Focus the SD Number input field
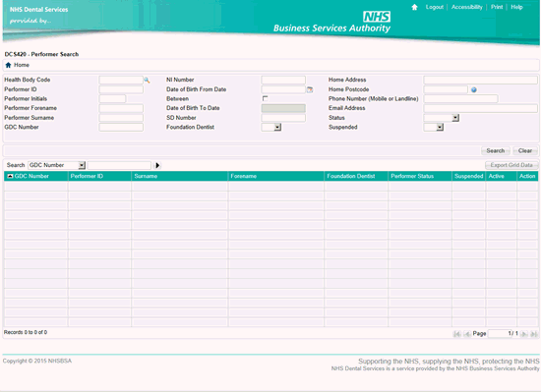Viewport: 541px width, 392px height. point(283,118)
